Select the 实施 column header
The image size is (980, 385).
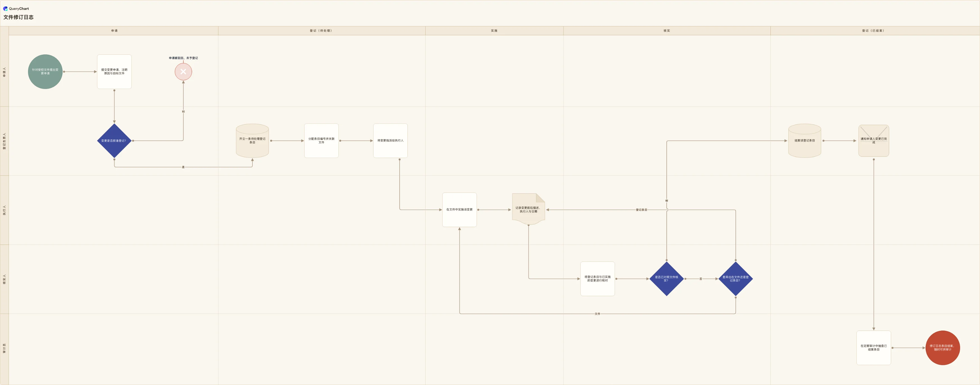494,31
